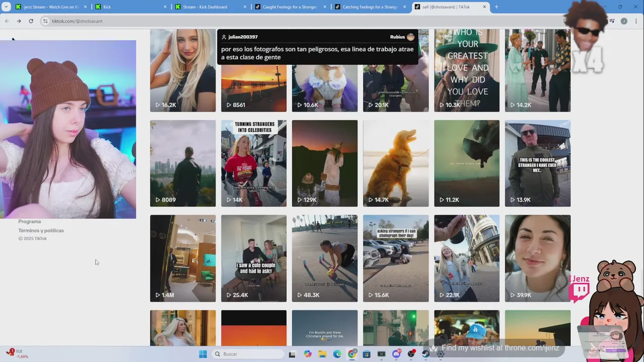Open 'Términos y políticas' sidebar link
644x362 pixels.
41,231
